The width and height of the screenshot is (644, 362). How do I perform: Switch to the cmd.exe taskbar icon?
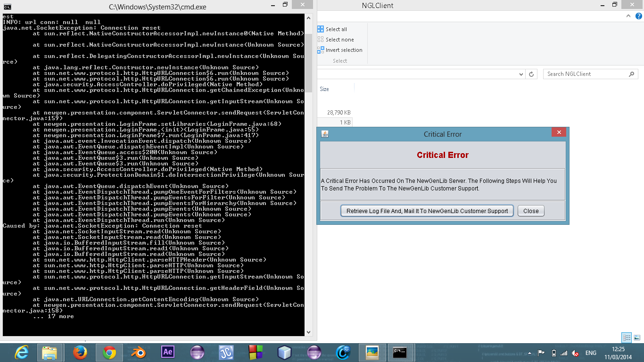401,352
